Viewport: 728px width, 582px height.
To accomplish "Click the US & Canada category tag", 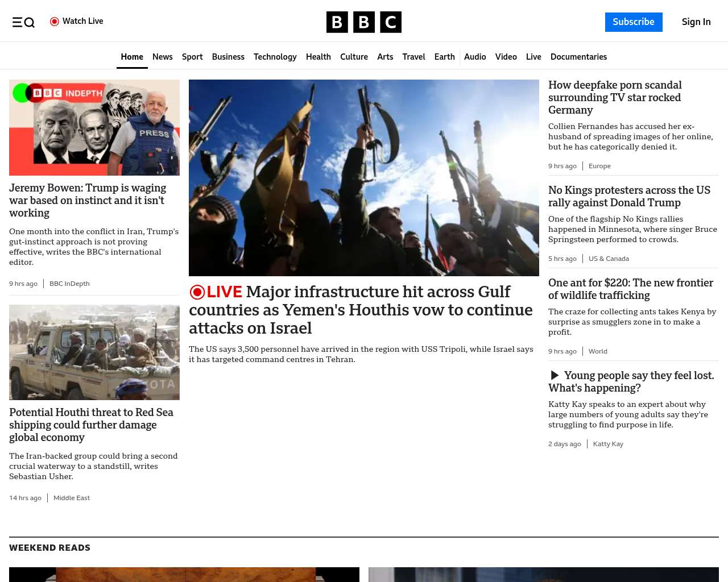I will point(609,259).
